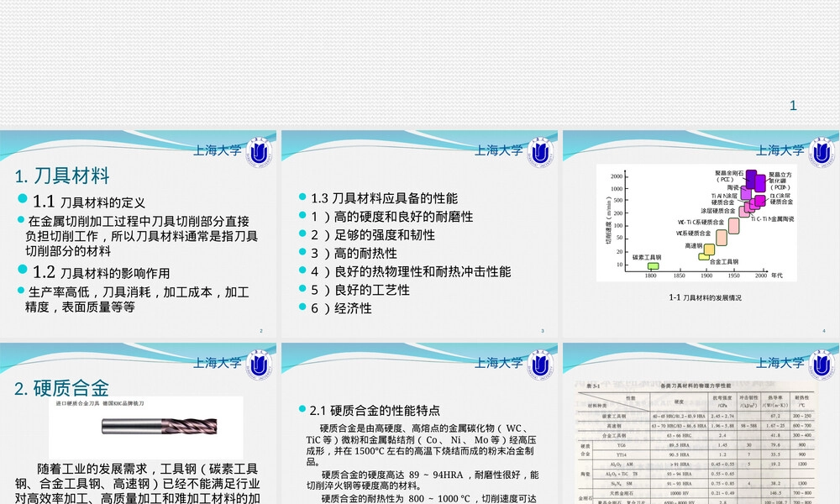
Task: Click the page number 1 on the top slide
Action: click(794, 106)
